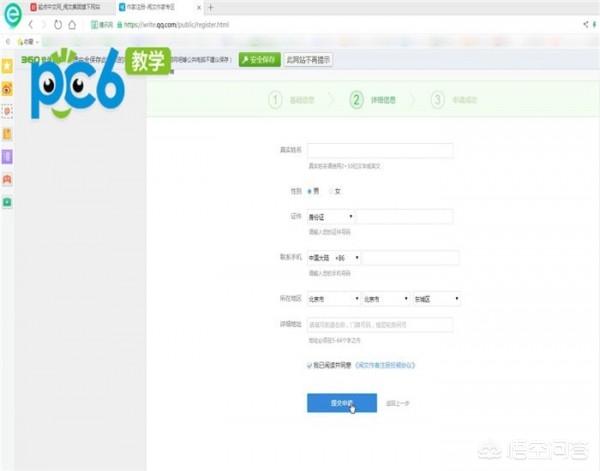
Task: Open the 中国大陆 +86 country code dropdown
Action: 334,258
